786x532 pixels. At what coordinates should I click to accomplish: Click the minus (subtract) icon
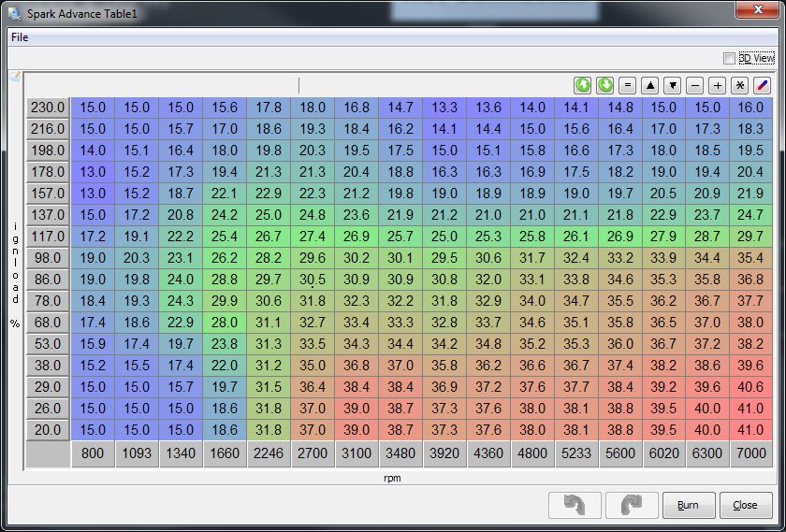tap(695, 85)
